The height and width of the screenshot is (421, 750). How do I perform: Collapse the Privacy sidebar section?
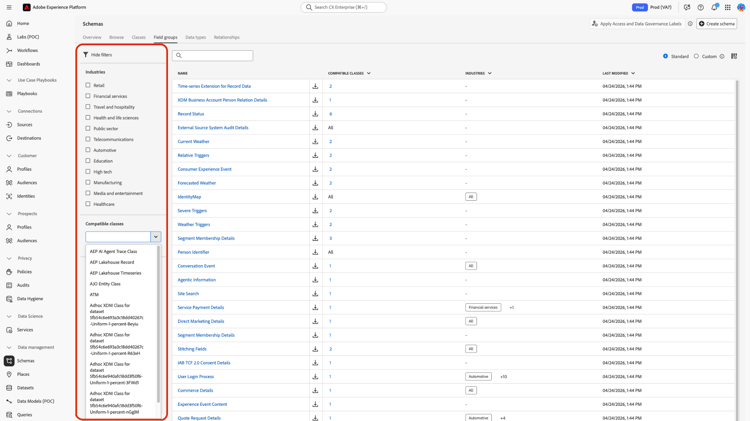point(9,258)
